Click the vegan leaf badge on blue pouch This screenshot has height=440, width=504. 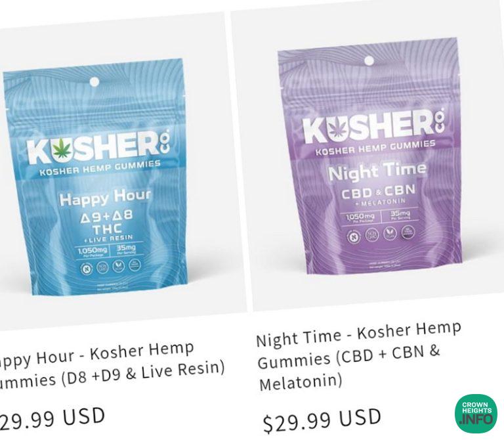click(118, 266)
